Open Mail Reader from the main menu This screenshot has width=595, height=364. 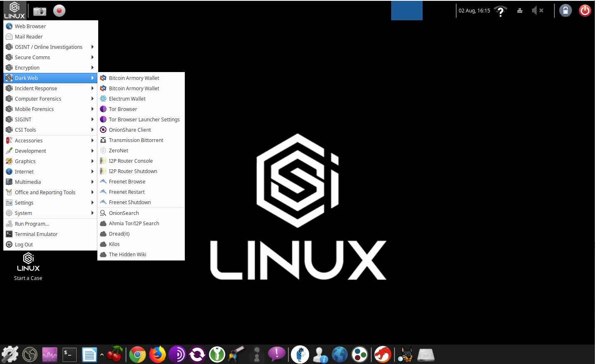pos(51,36)
